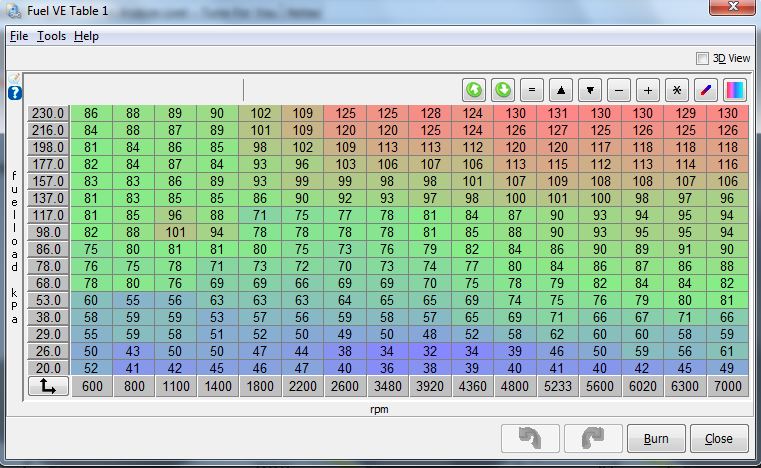Select the 230.0 kPa row header
Viewport: 761px width, 468px height.
(x=48, y=113)
